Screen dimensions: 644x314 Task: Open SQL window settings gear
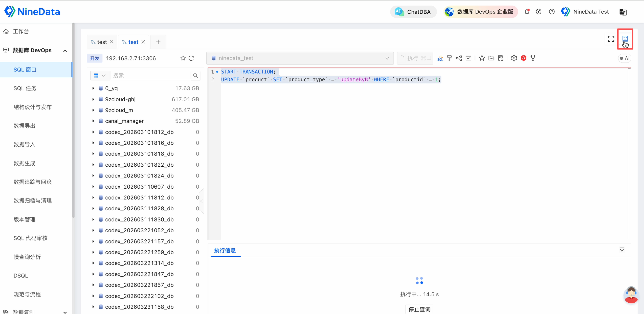coord(514,58)
